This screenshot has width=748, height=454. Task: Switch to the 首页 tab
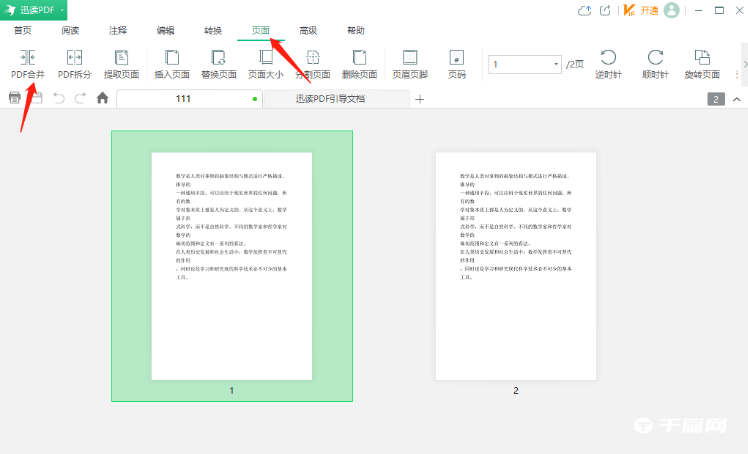[x=22, y=31]
